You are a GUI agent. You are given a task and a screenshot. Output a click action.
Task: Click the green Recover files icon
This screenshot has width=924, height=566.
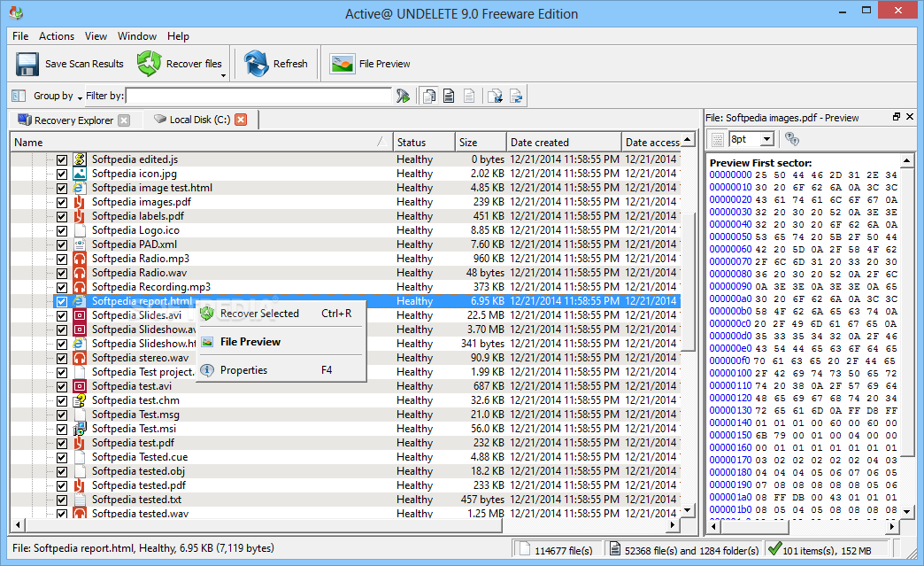pyautogui.click(x=149, y=63)
